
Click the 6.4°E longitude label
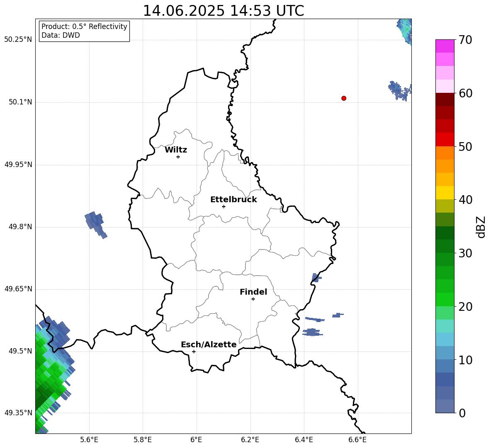(304, 440)
